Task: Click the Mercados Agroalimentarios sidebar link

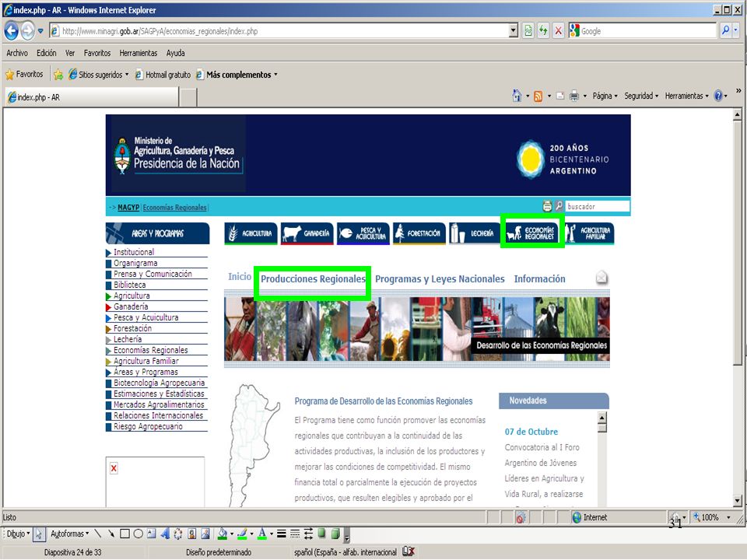Action: tap(159, 404)
